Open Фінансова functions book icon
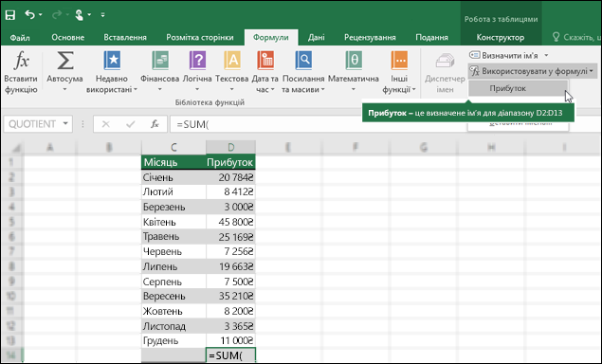The height and width of the screenshot is (364, 602). click(159, 61)
